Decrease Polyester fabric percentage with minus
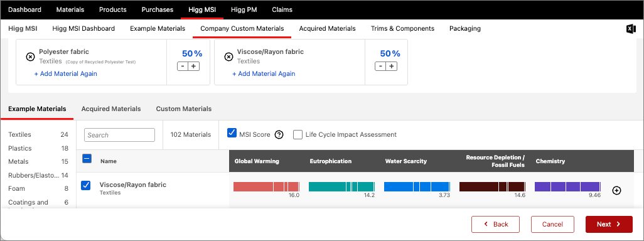 183,66
